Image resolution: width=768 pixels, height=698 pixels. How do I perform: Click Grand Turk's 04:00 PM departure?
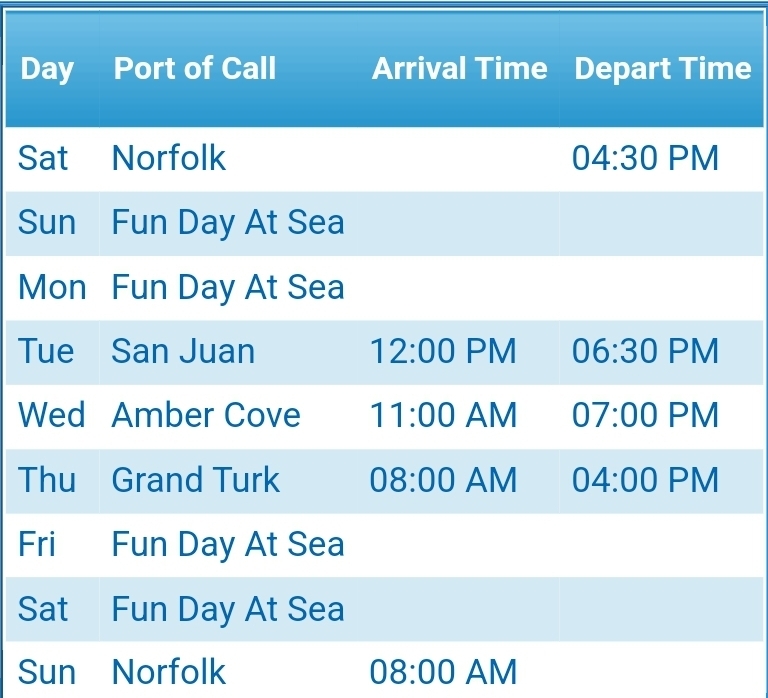[645, 479]
